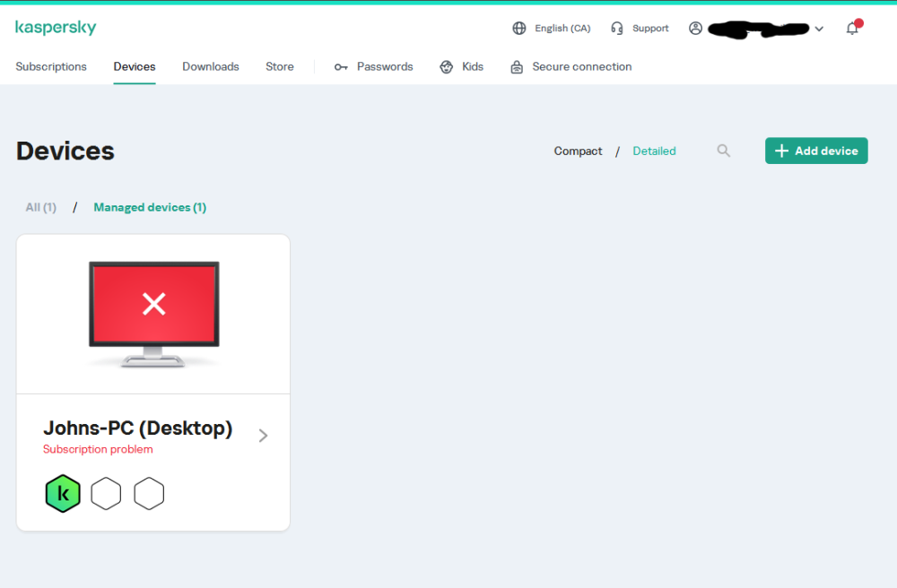
Task: Click the Add device button
Action: coord(816,151)
